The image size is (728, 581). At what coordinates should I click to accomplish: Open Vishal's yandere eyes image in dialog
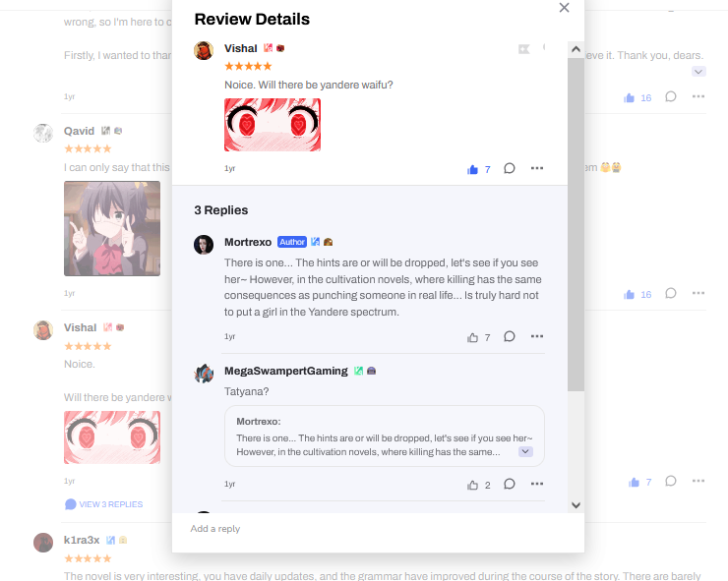273,125
